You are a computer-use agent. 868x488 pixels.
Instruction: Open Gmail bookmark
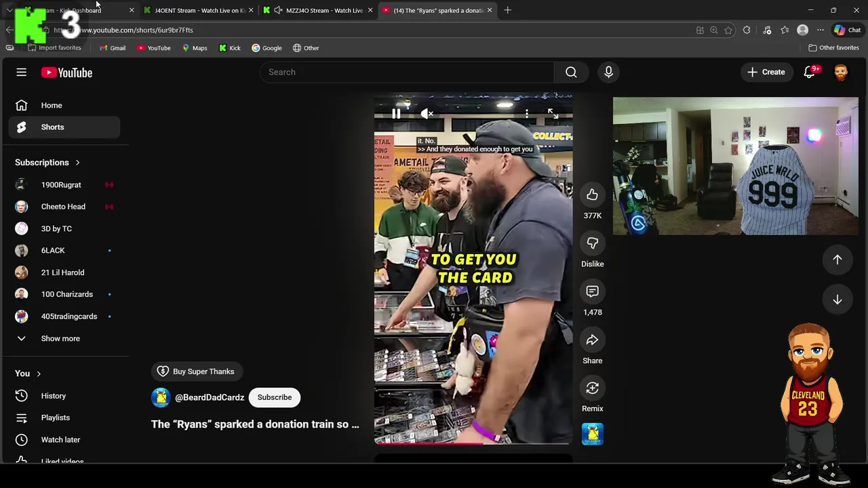click(112, 48)
